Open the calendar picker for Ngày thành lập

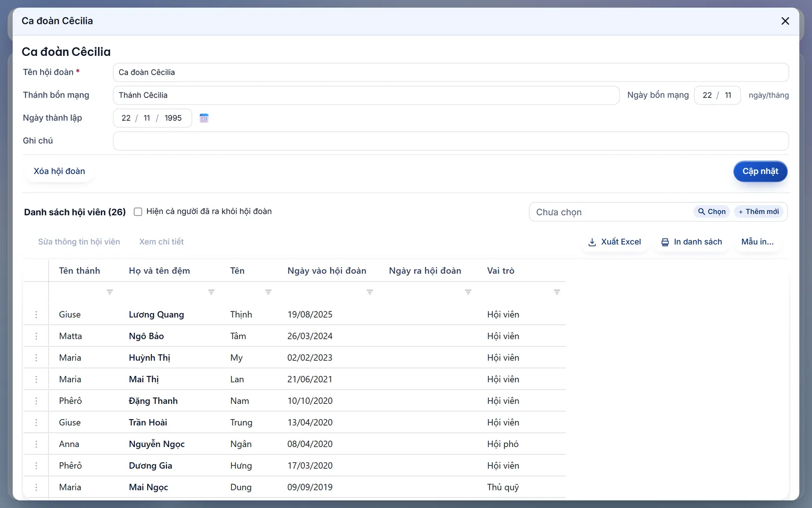[x=204, y=118]
